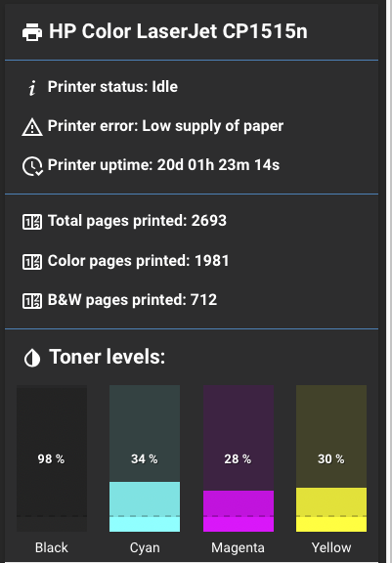
Task: Click the counter icon for Color pages printed
Action: tap(32, 261)
